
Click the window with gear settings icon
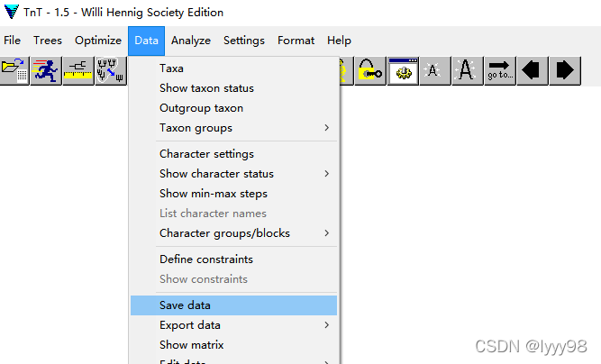pos(403,70)
